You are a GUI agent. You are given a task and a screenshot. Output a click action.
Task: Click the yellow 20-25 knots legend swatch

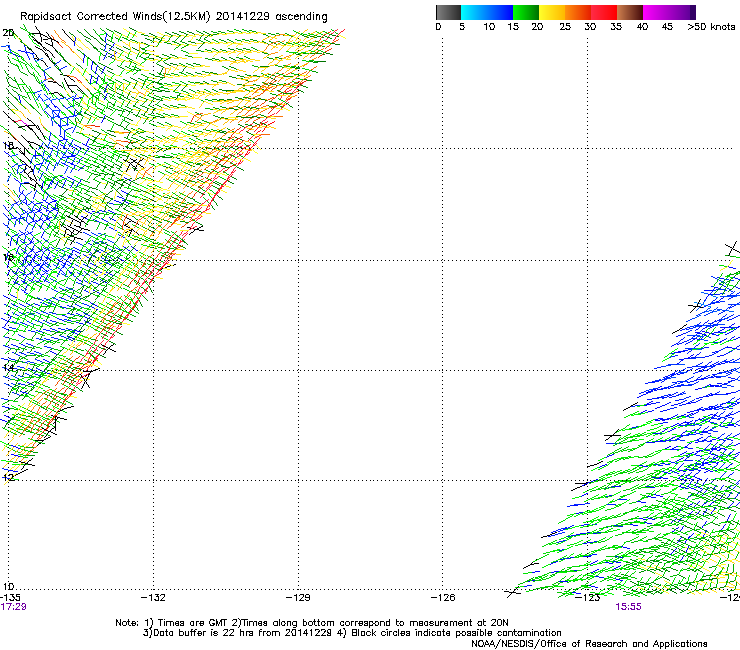point(552,12)
